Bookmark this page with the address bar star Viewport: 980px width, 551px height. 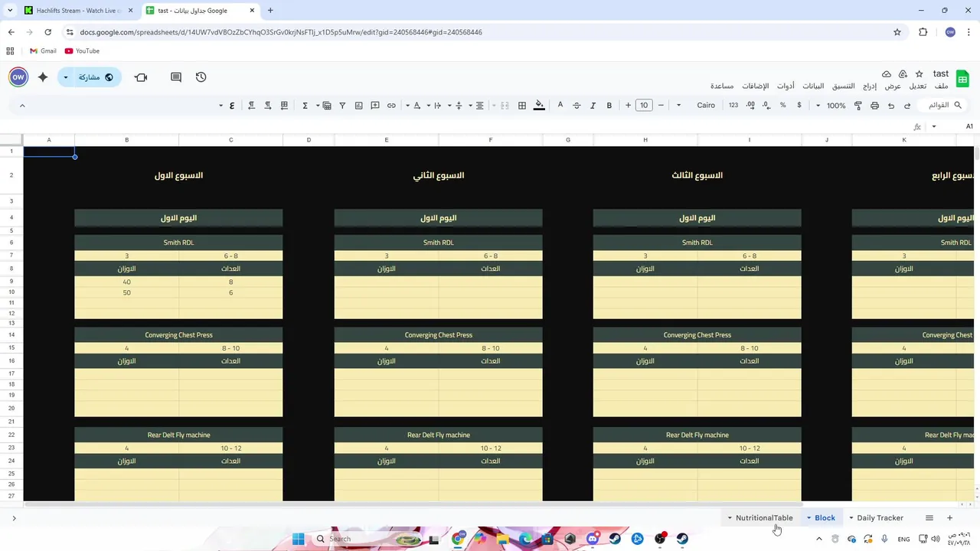[x=897, y=32]
